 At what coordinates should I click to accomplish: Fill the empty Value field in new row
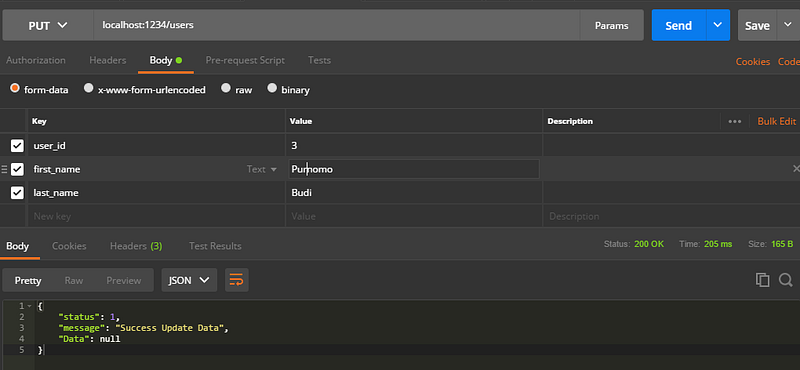[x=414, y=216]
